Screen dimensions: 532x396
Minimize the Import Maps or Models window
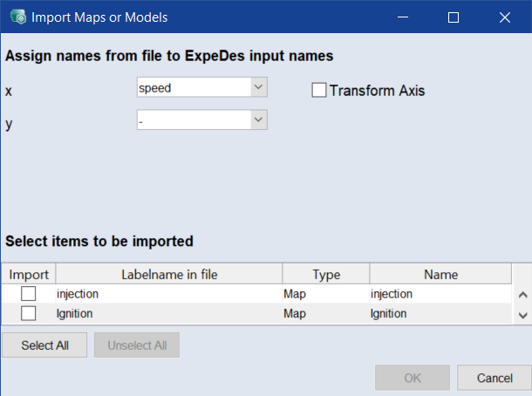click(x=403, y=17)
